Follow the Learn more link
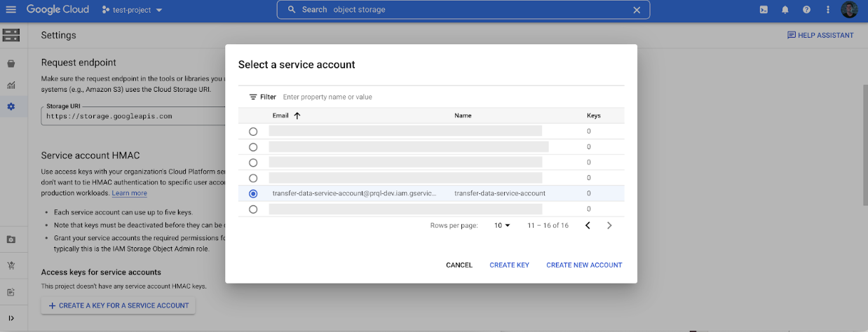Viewport: 868px width, 332px height. tap(130, 193)
